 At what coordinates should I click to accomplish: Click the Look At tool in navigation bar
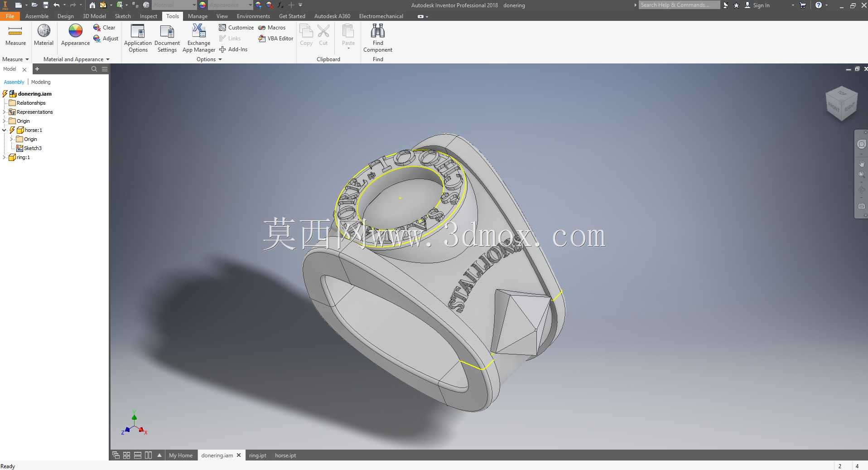pyautogui.click(x=862, y=206)
